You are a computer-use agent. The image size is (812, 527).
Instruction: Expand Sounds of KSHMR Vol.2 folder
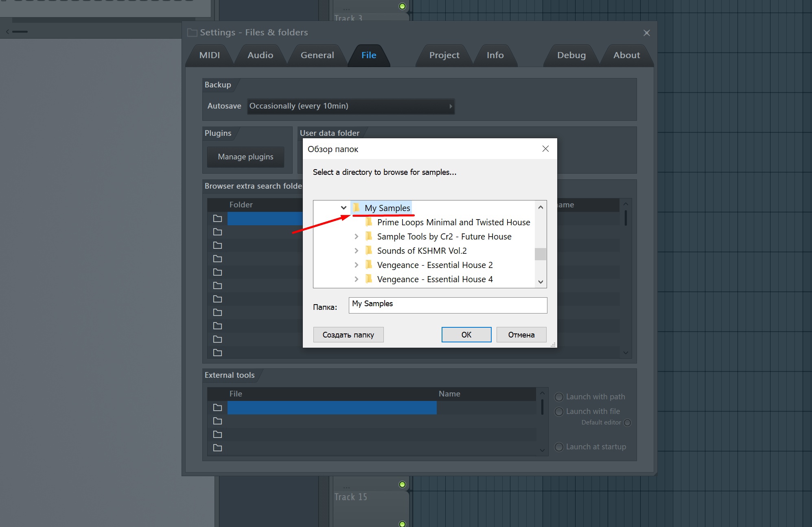[x=357, y=250]
